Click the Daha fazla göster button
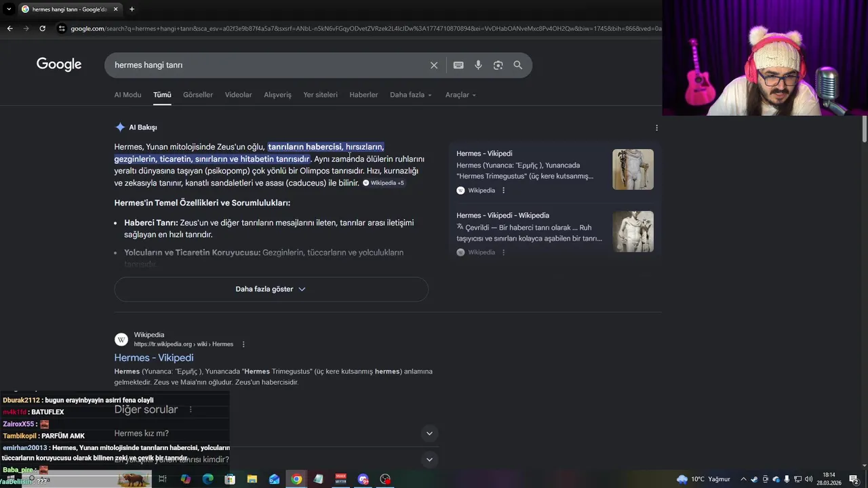Image resolution: width=868 pixels, height=488 pixels. point(271,289)
